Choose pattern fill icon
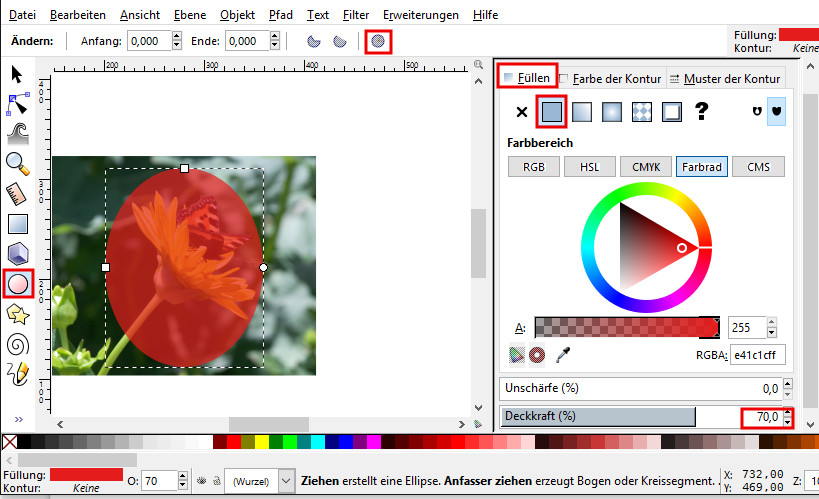Image resolution: width=819 pixels, height=499 pixels. [x=642, y=112]
